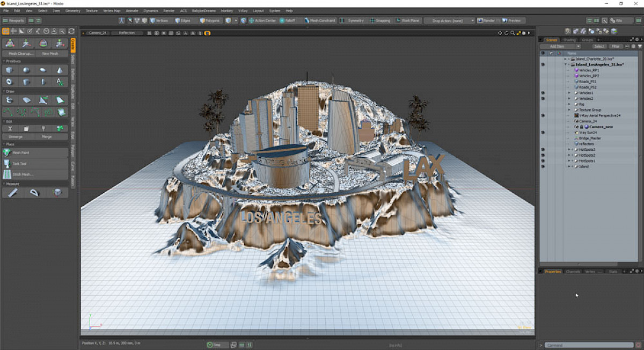Select the Text primitive tool
The height and width of the screenshot is (350, 644).
coord(60,82)
